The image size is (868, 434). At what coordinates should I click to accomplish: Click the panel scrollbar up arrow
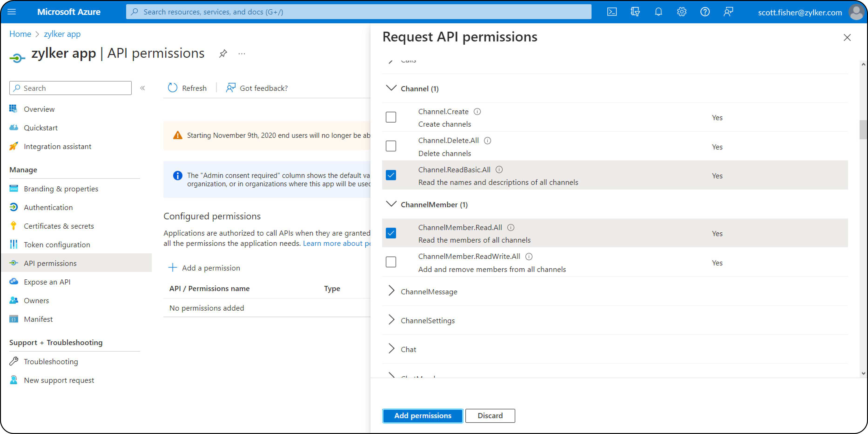click(863, 64)
